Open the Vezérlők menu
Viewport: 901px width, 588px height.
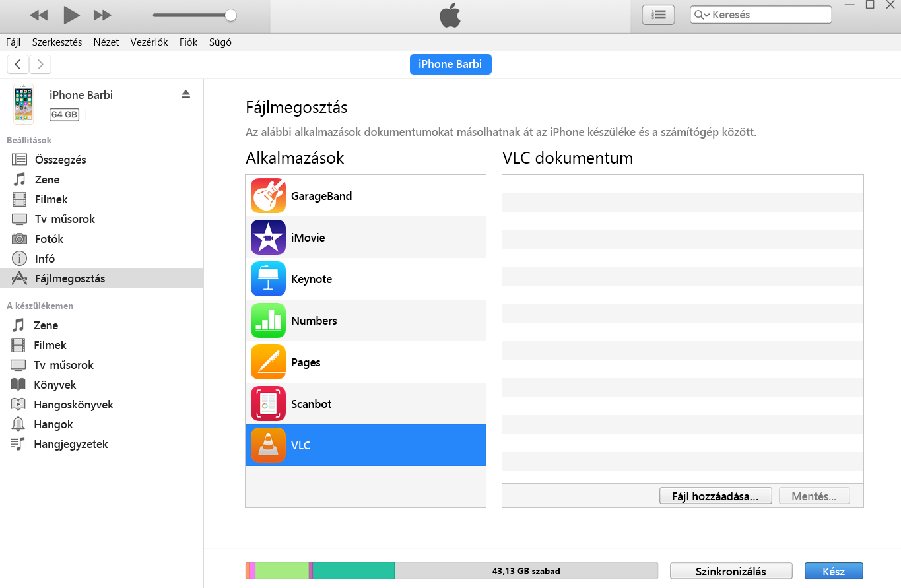149,42
